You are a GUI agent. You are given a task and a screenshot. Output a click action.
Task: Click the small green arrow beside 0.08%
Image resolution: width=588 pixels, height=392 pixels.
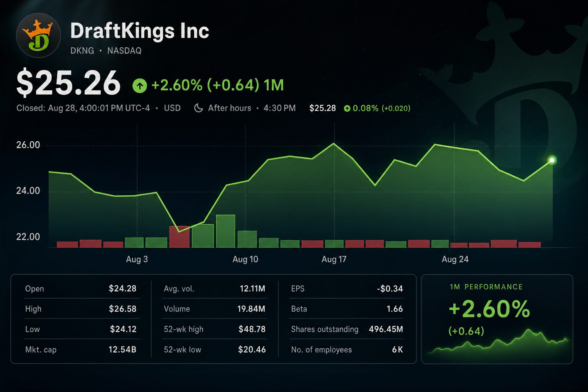(x=347, y=108)
